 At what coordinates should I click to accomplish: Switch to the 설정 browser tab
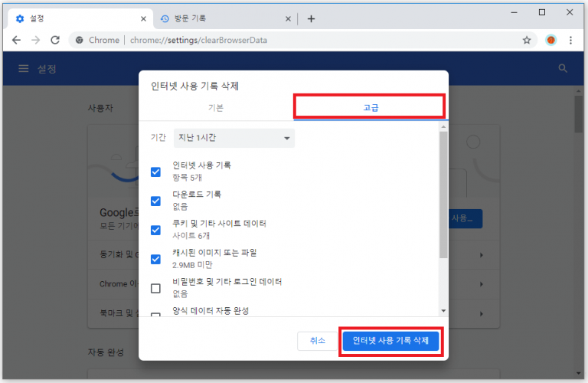[x=80, y=18]
